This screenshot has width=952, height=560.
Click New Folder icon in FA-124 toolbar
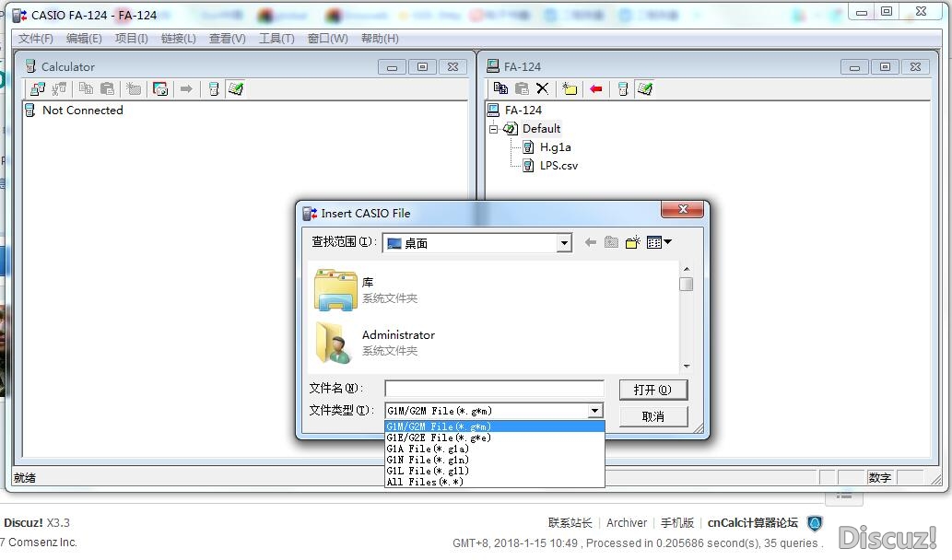pyautogui.click(x=570, y=88)
